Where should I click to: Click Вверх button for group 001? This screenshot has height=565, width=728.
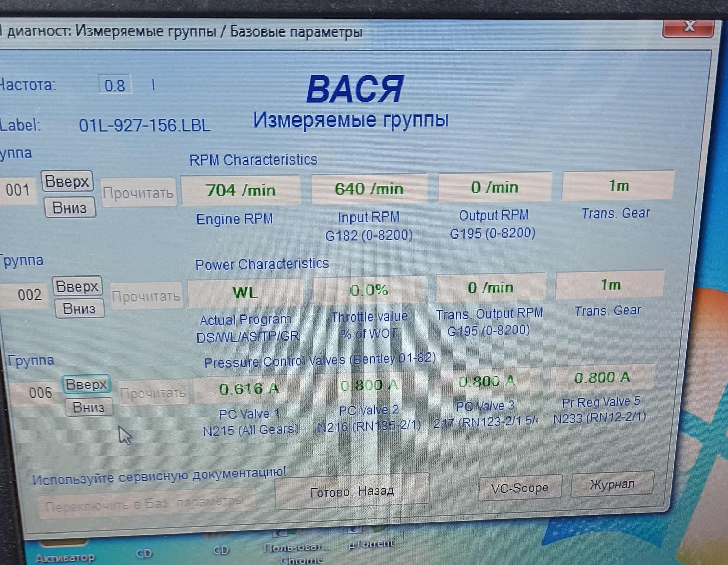[67, 181]
